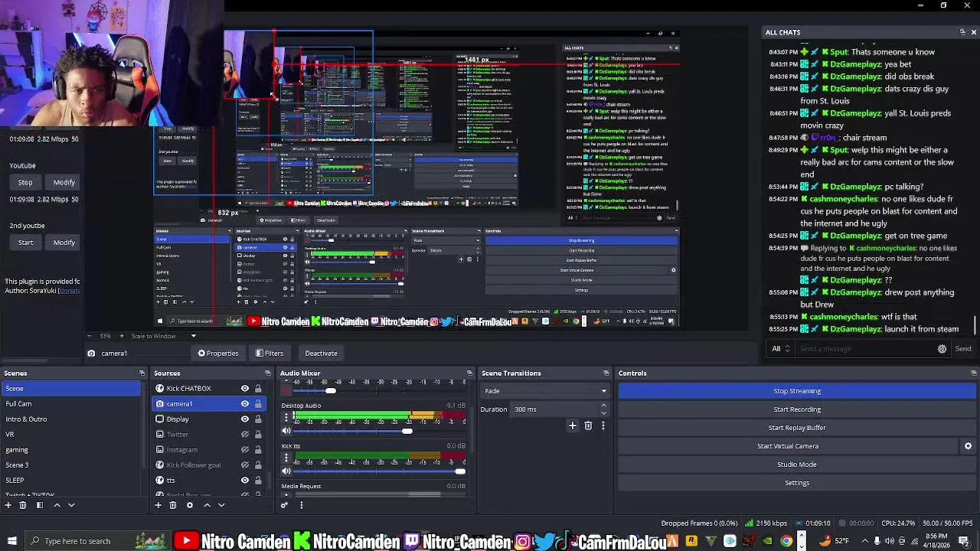Mute Desktop Audio speaker icon
This screenshot has width=980, height=551.
pyautogui.click(x=286, y=431)
